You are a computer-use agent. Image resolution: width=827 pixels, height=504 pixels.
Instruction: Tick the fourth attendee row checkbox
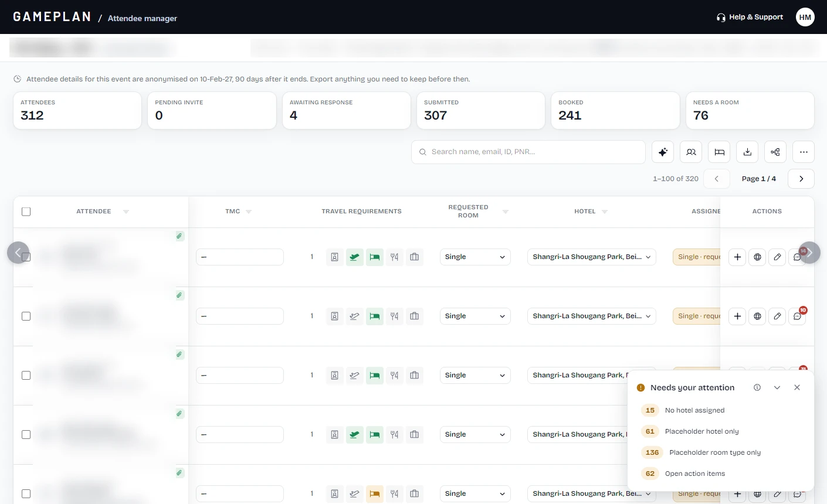26,434
